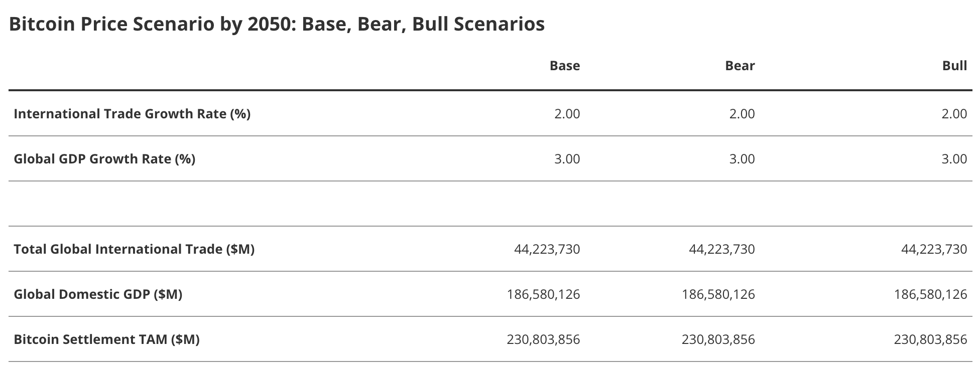The width and height of the screenshot is (980, 366).
Task: Click the Bear column header
Action: (740, 66)
